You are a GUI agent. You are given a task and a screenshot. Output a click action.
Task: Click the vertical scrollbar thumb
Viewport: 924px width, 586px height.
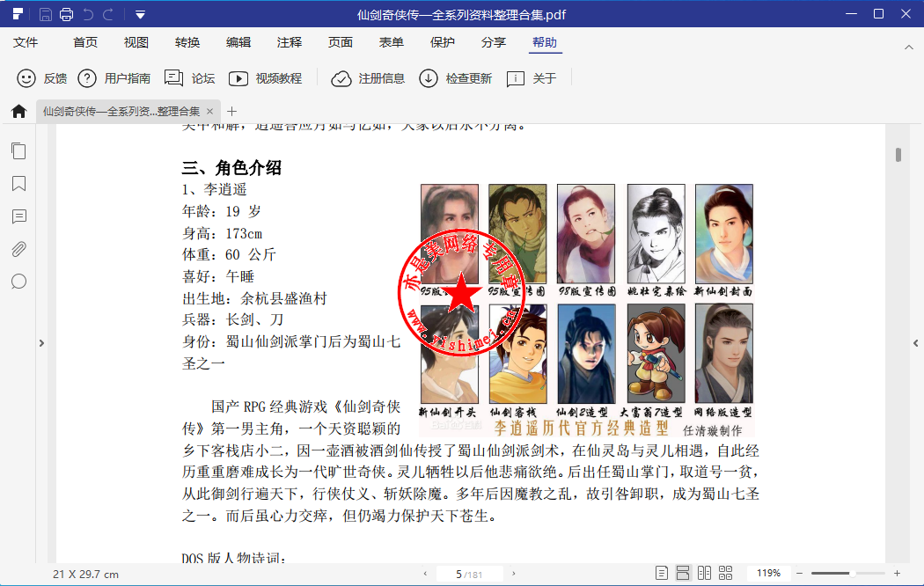pos(898,154)
